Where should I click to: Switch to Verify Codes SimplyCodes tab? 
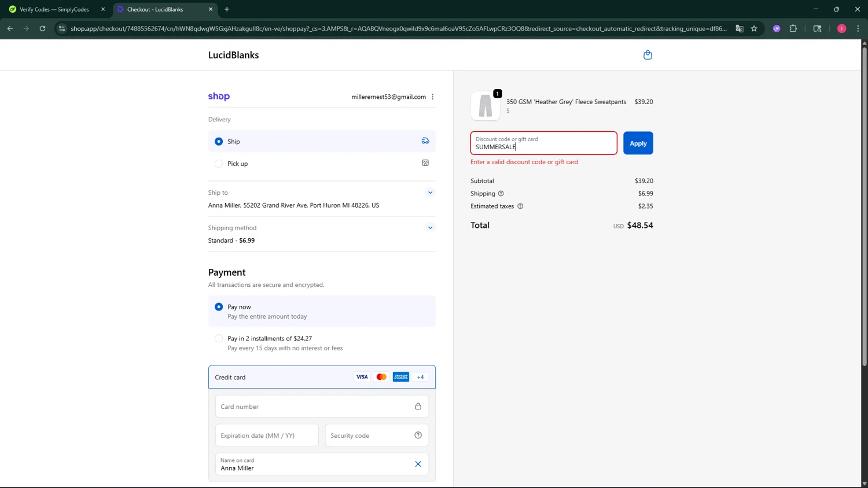click(54, 9)
